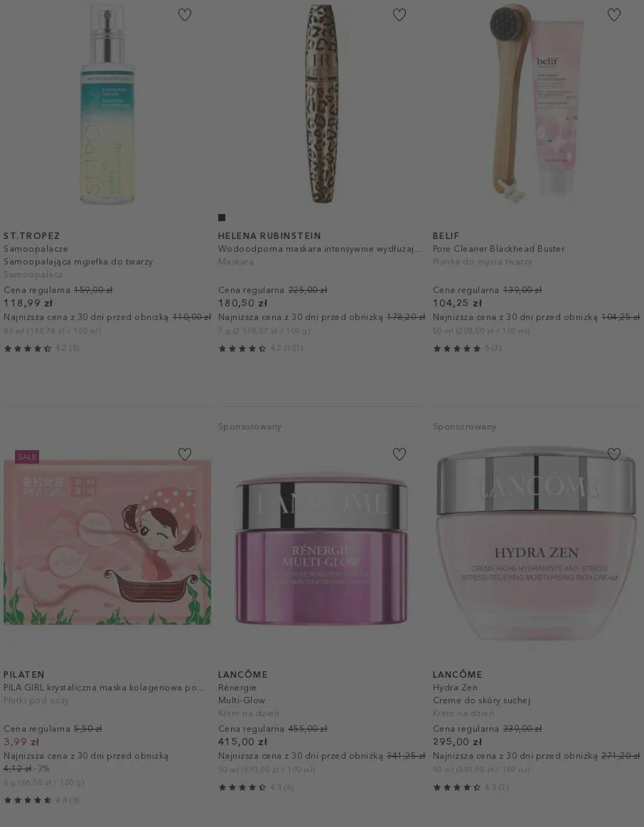Open Pore Cleaner Blackhead Buster link

499,248
